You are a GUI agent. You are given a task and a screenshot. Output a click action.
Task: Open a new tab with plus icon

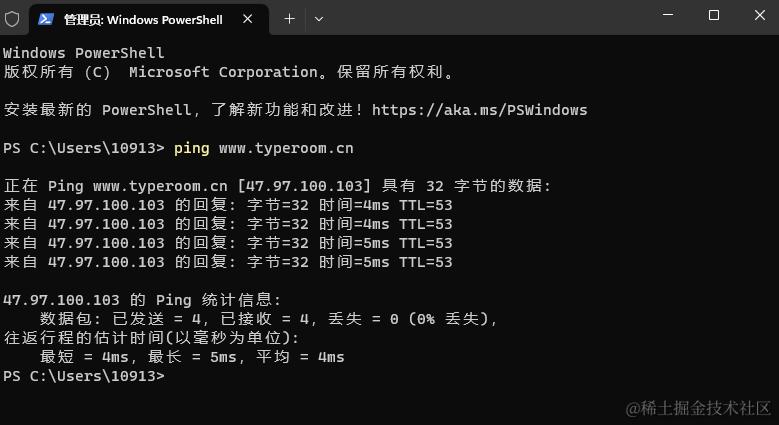(x=290, y=18)
